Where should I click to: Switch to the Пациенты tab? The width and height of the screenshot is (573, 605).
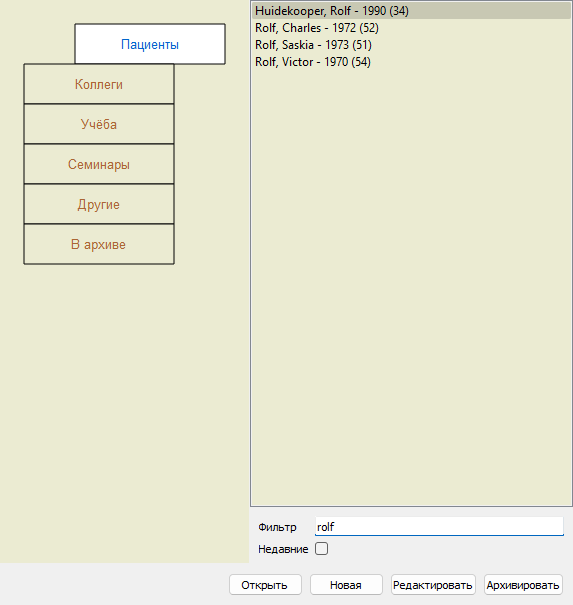click(150, 44)
